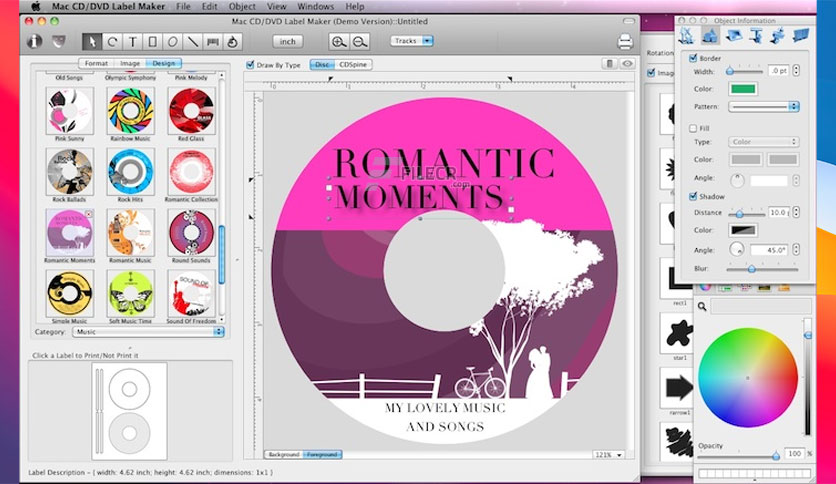Open the Edit menu
The image size is (836, 484).
[x=210, y=7]
